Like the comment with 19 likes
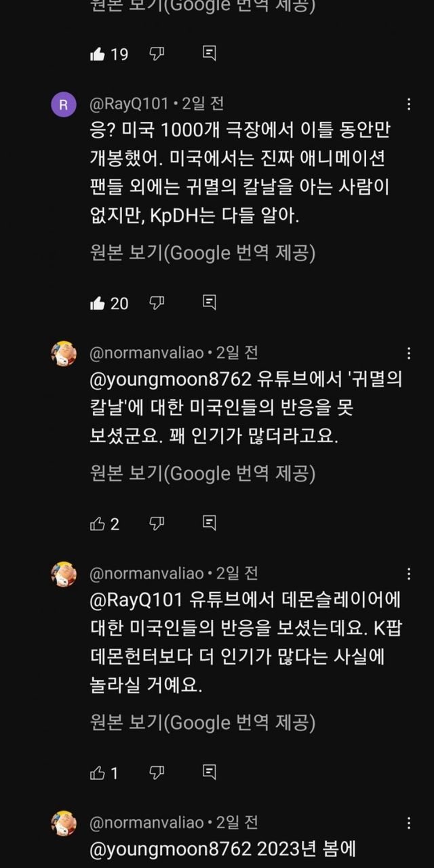 point(98,54)
